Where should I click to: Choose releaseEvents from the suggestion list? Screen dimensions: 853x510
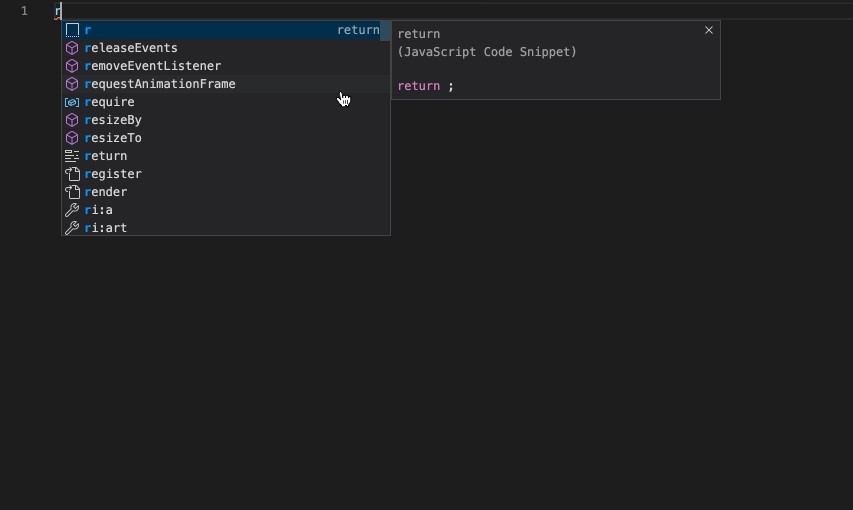(225, 48)
